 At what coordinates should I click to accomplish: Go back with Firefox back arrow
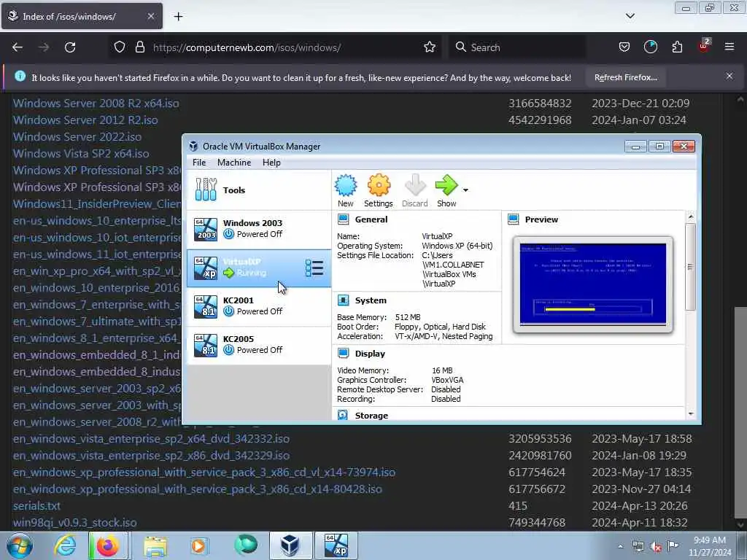[18, 47]
